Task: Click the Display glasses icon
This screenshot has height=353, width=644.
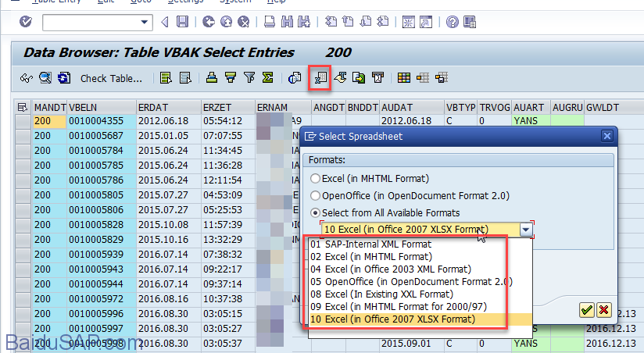Action: click(27, 78)
